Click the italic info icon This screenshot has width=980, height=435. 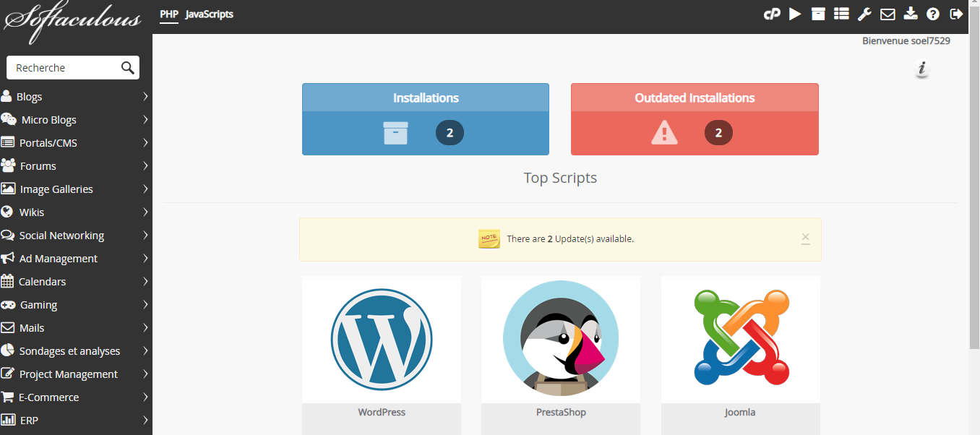click(x=921, y=69)
